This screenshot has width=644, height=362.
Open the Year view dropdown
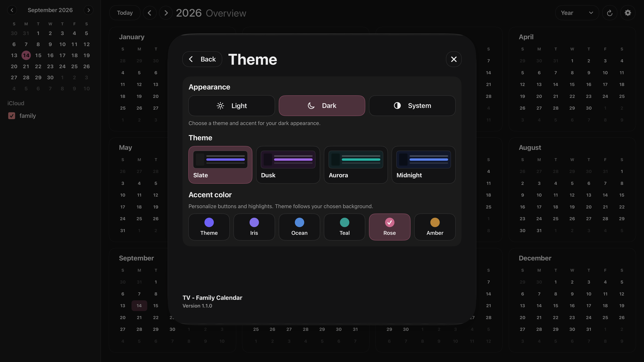click(577, 13)
